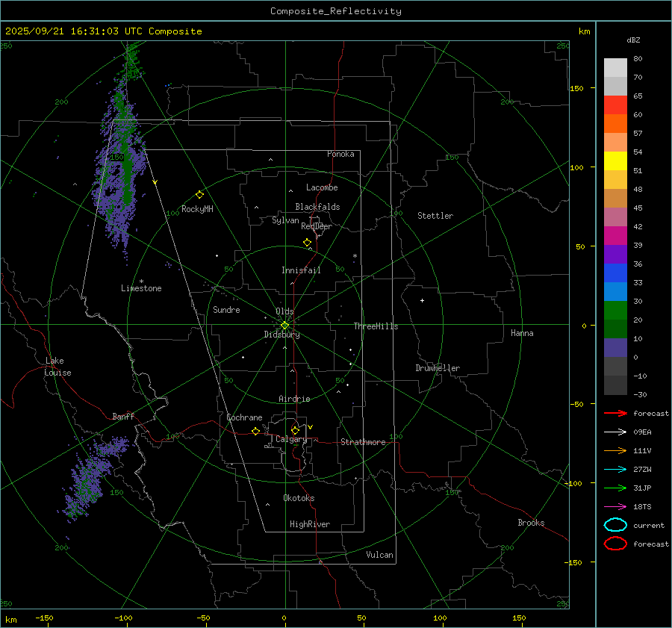Viewport: 672px width, 628px height.
Task: Click the Calgary city label
Action: [290, 440]
